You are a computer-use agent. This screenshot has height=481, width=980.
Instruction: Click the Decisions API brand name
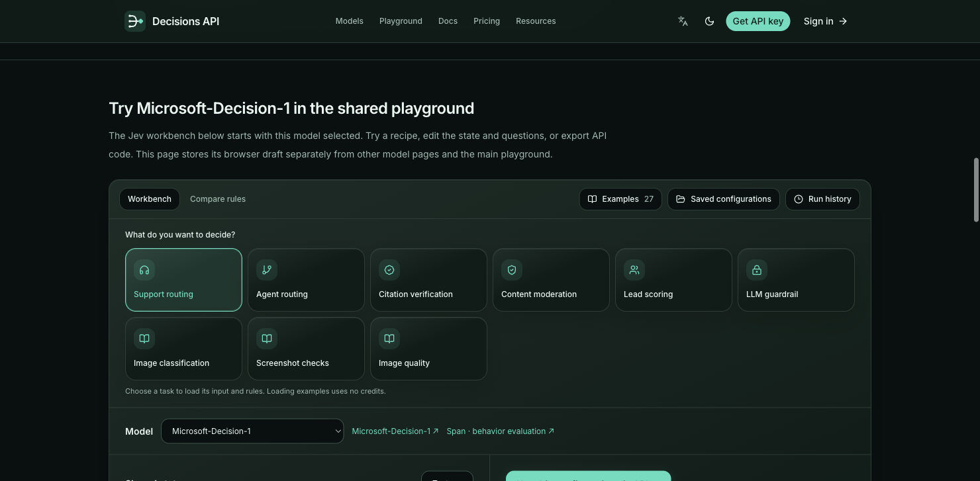point(185,21)
